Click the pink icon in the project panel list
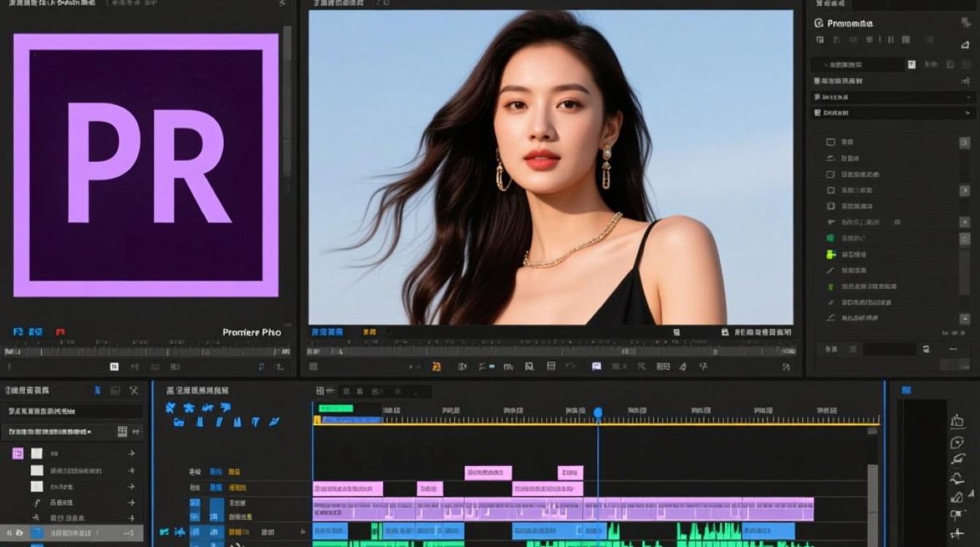The height and width of the screenshot is (547, 980). point(17,454)
